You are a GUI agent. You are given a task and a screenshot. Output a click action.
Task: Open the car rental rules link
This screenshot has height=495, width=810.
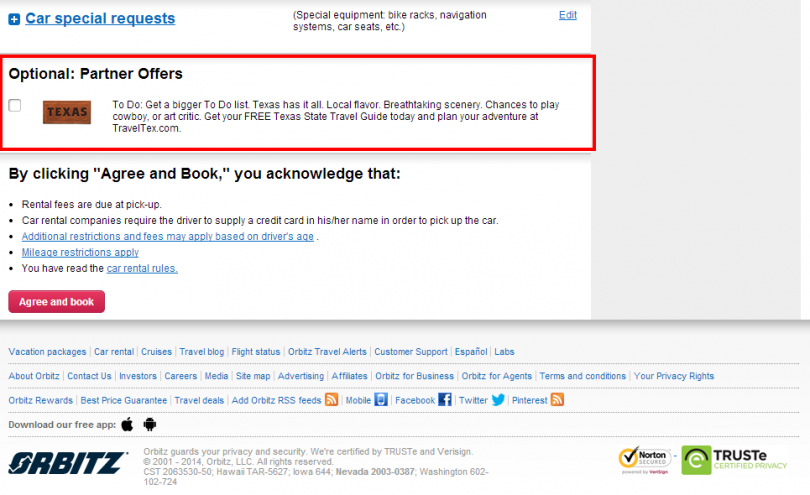pyautogui.click(x=142, y=269)
